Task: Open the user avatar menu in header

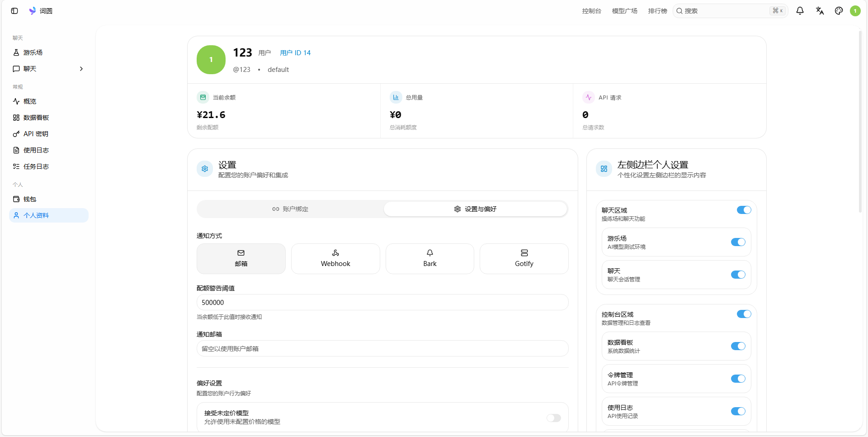Action: click(855, 11)
